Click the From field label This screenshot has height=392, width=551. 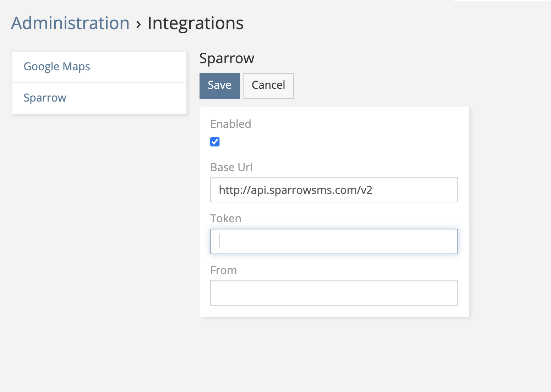pos(223,271)
